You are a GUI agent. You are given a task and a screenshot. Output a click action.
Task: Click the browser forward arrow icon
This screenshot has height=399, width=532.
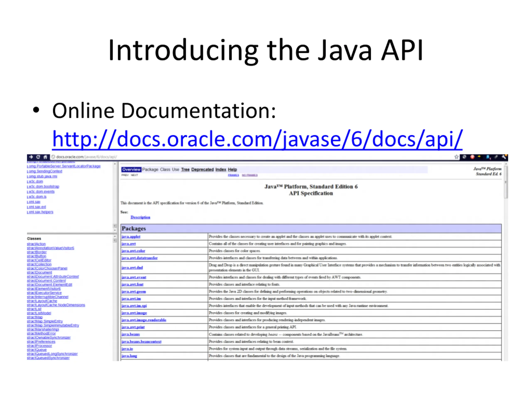31,157
